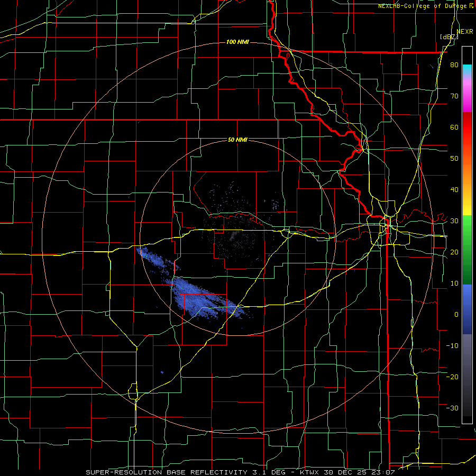Viewport: 476px width, 476px height.
Task: Click the -10 dBZ value on the color scale
Action: (452, 345)
